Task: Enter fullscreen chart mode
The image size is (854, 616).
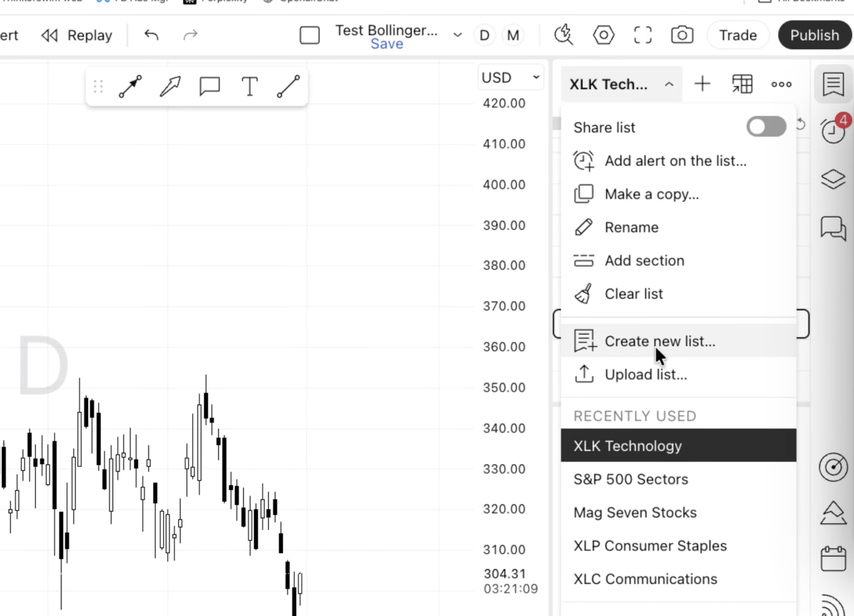Action: (643, 35)
